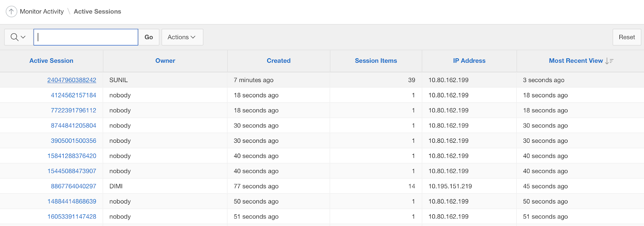
Task: Click the nobody owner for session 4124562157184
Action: click(120, 95)
